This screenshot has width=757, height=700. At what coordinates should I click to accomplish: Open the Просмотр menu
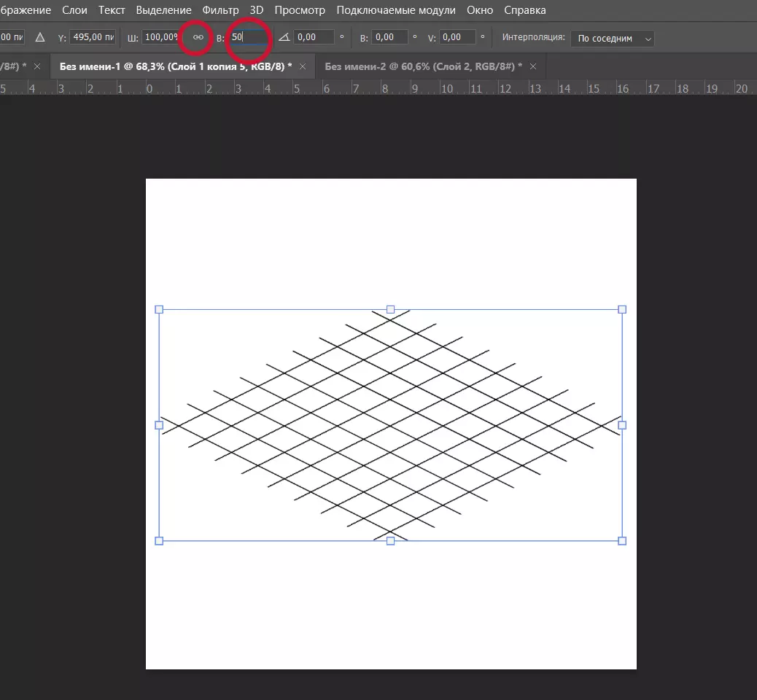[x=300, y=10]
